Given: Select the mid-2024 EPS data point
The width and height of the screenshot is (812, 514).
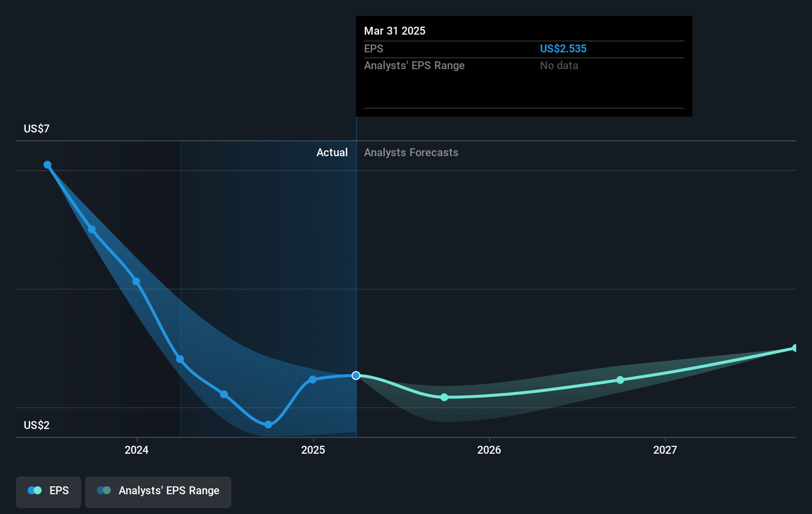Looking at the screenshot, I should (x=224, y=394).
